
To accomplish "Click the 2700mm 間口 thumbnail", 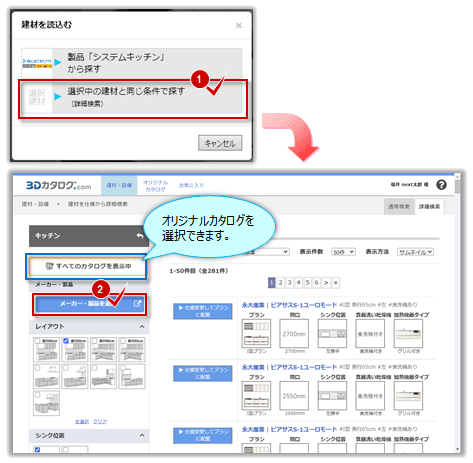I will pyautogui.click(x=294, y=333).
